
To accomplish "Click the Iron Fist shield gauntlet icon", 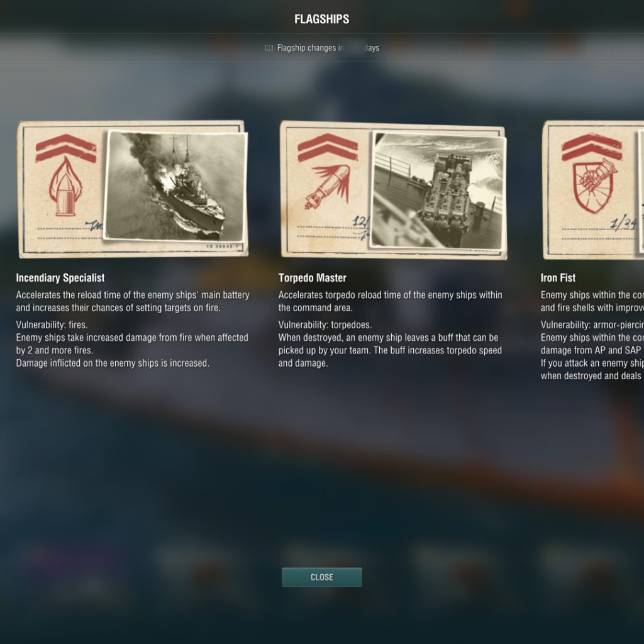I will (595, 186).
